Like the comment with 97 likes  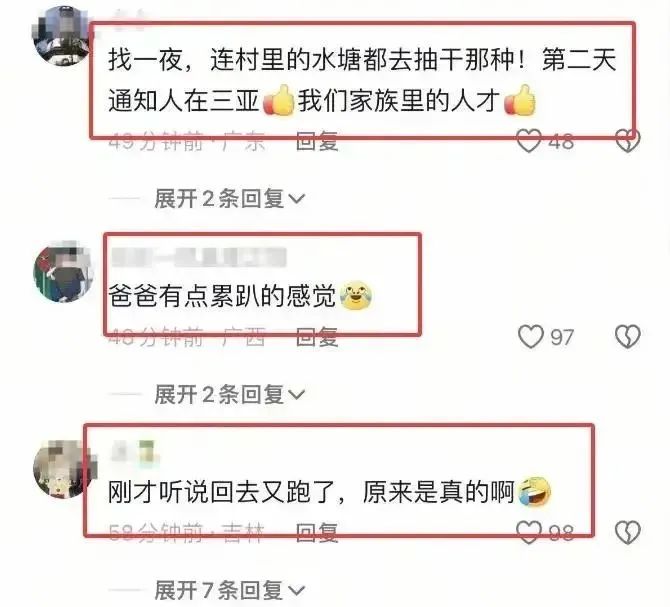coord(531,337)
